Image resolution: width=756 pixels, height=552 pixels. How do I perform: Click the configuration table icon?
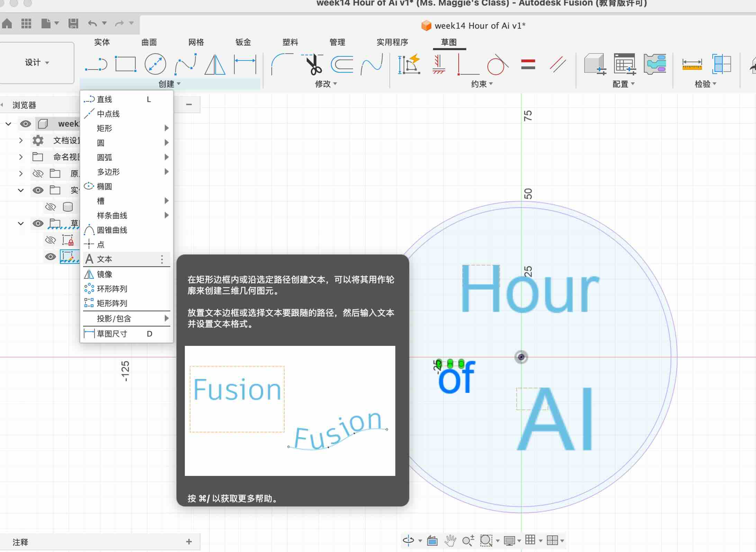coord(625,64)
